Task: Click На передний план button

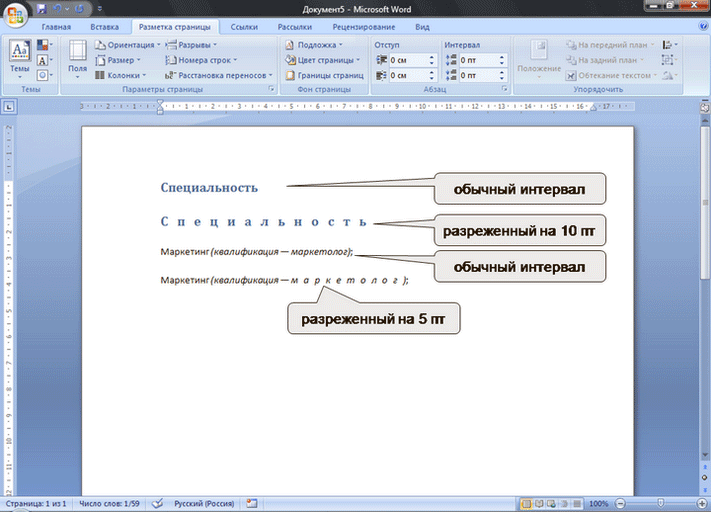Action: click(610, 45)
